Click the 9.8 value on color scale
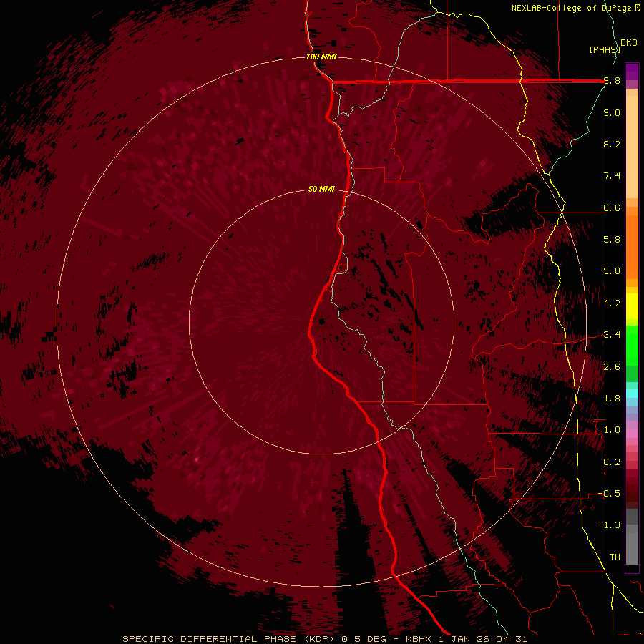Image resolution: width=644 pixels, height=644 pixels. [x=612, y=81]
